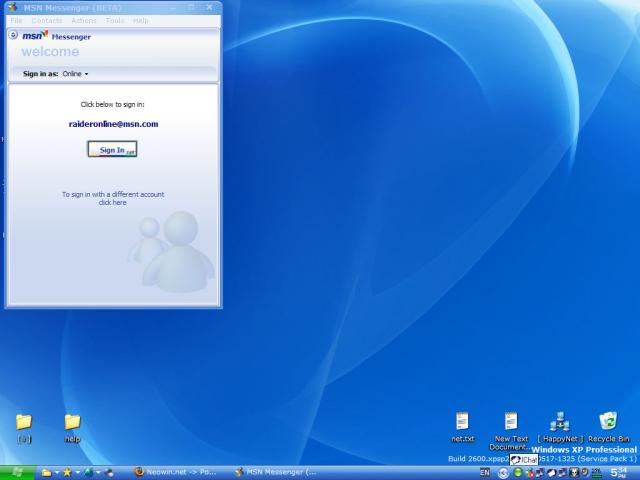640x480 pixels.
Task: Expand arrow next to quick launch folder
Action: [57, 473]
